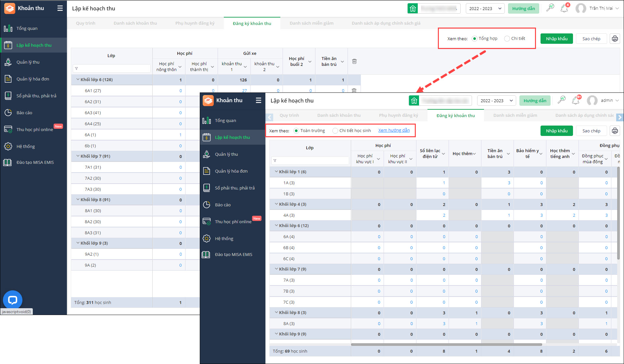This screenshot has width=624, height=364.
Task: Open the 2022 - 2023 school year dropdown
Action: [x=485, y=8]
